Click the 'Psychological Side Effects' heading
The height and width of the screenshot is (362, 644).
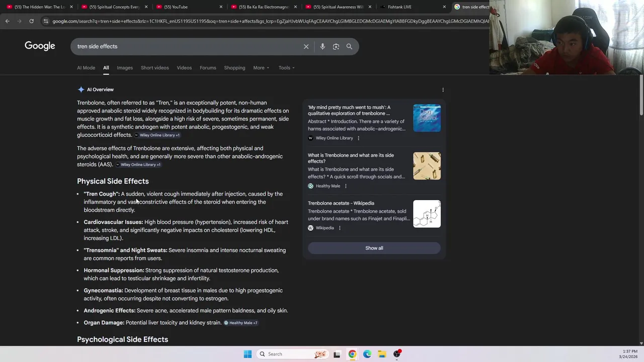point(122,339)
